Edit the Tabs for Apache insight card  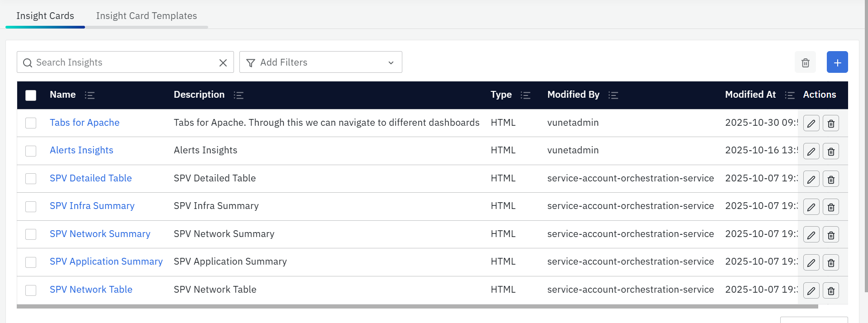coord(811,123)
